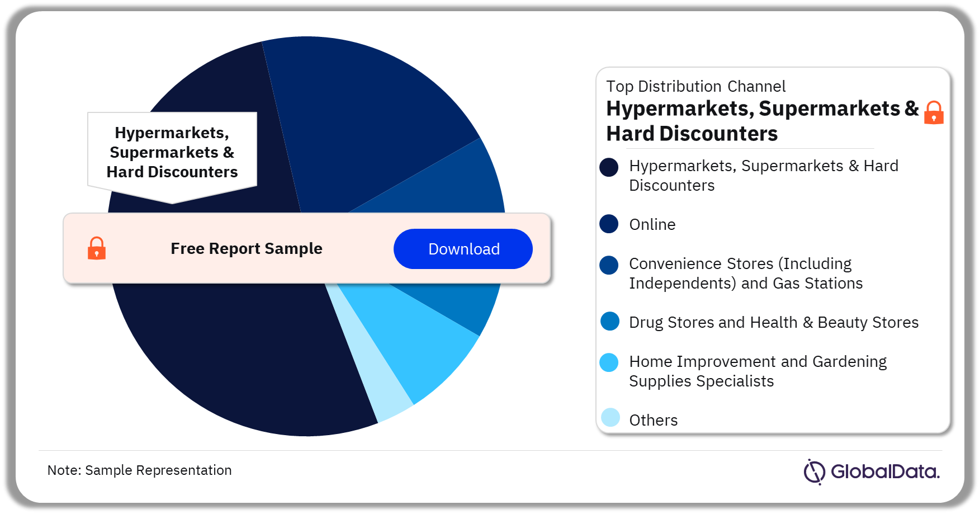Select the Home Improvement legend color dot
Viewport: 980px width, 514px height.
609,362
